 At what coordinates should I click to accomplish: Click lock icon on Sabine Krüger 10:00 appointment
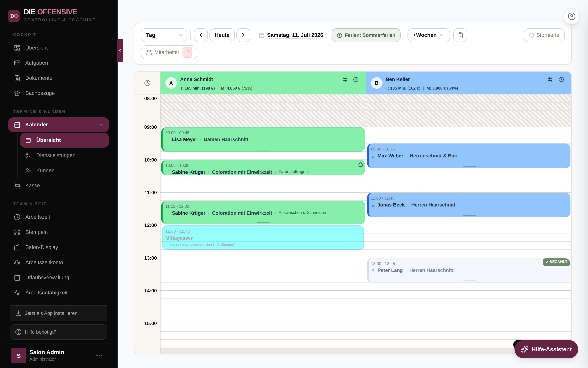point(360,165)
